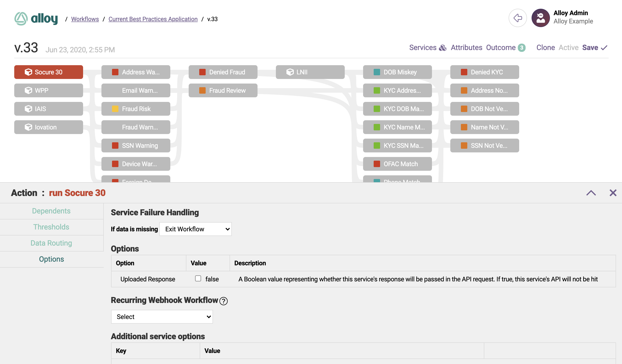Click the red swatch on Address Wa... tag
The image size is (622, 364).
click(x=115, y=72)
